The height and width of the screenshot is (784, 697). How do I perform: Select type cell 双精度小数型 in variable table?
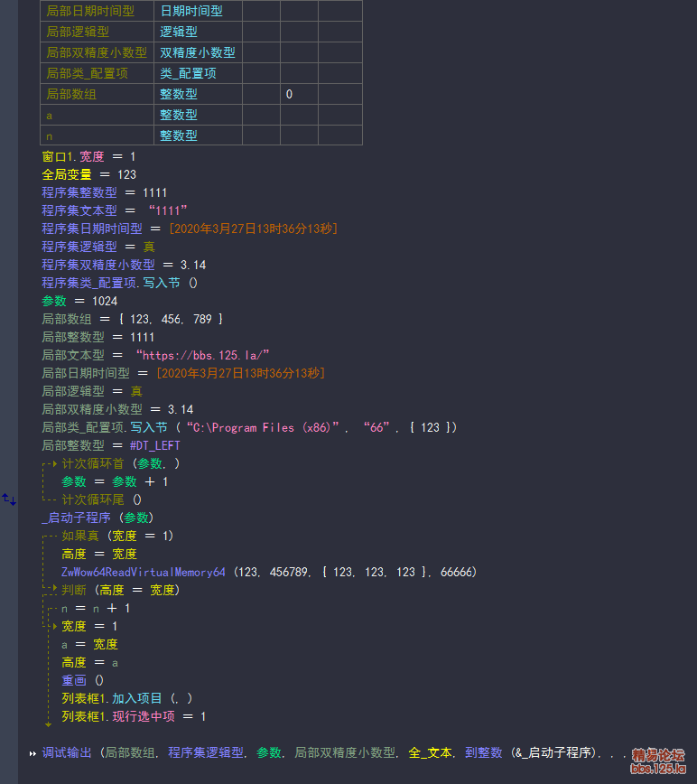point(199,52)
